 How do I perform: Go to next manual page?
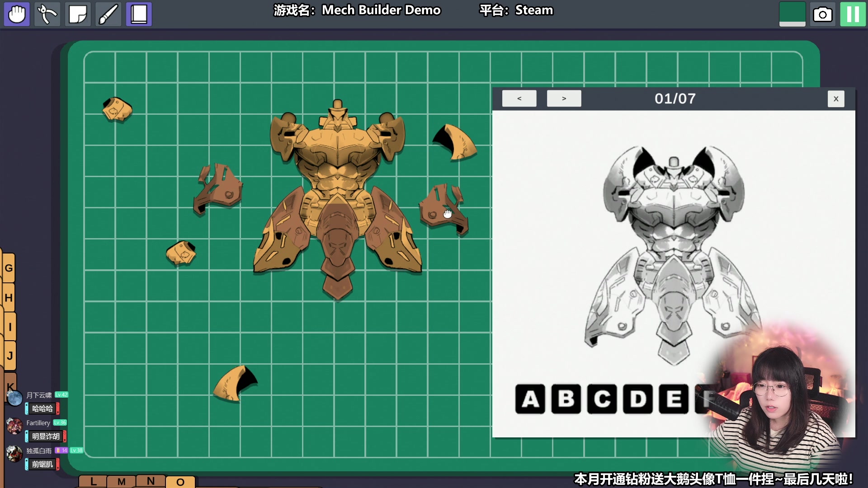(564, 99)
